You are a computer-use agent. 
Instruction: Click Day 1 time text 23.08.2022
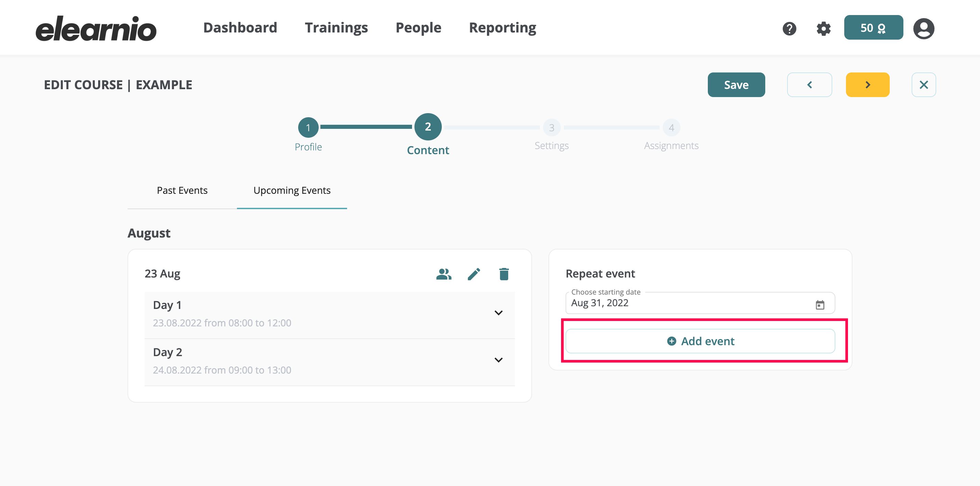(222, 323)
